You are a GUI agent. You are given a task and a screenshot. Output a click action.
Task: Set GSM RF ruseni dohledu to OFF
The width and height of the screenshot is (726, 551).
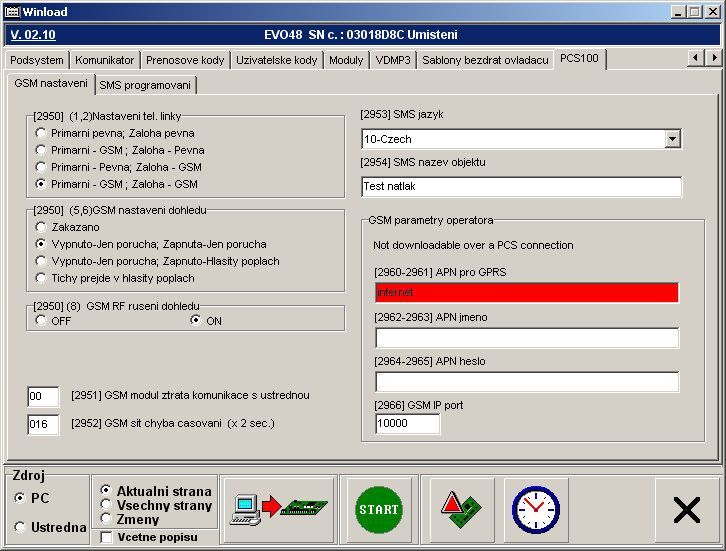tap(41, 321)
